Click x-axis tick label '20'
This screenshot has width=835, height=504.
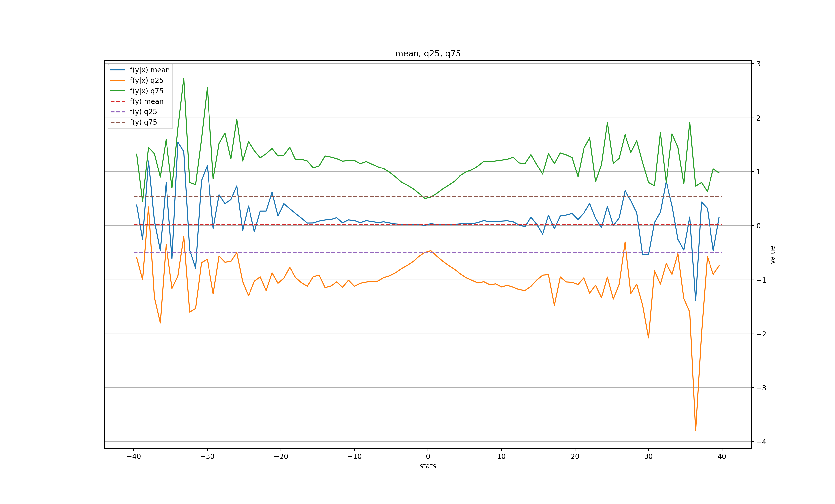(575, 456)
